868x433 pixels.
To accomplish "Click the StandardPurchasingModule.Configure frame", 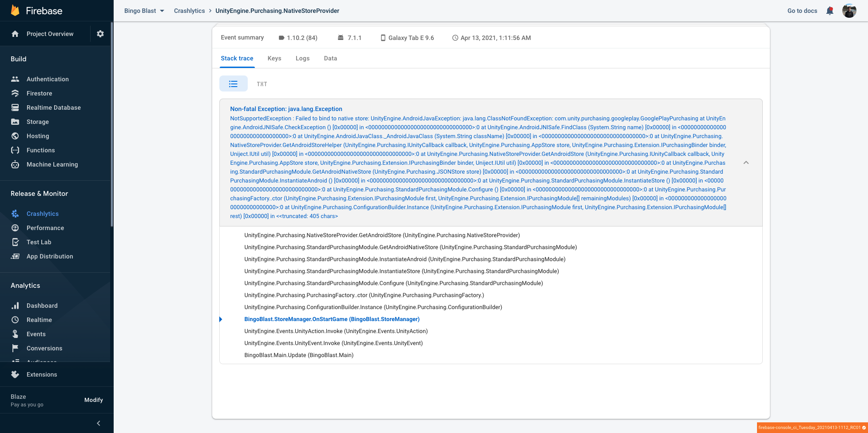I will pos(394,283).
